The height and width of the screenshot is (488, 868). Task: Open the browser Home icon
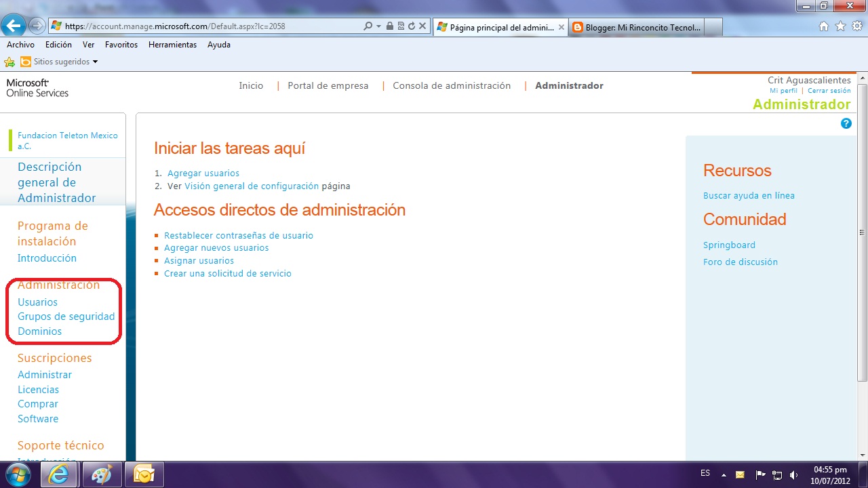[824, 26]
